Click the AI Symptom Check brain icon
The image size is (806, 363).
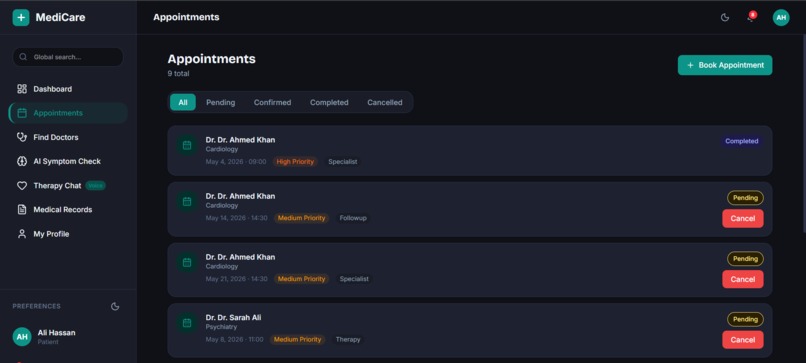(x=22, y=161)
